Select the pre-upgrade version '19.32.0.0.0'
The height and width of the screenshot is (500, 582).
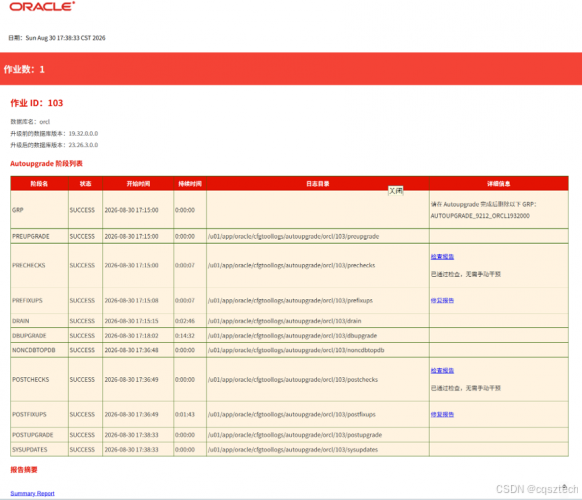coord(83,134)
